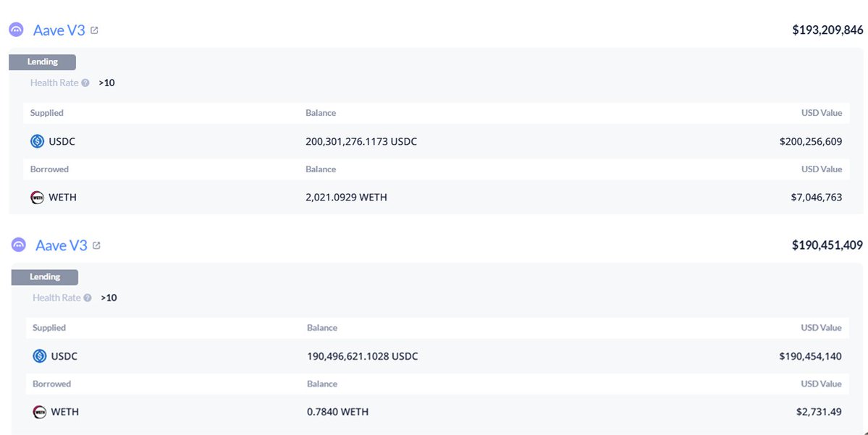Click Health Rate help icon in first panel

(85, 83)
